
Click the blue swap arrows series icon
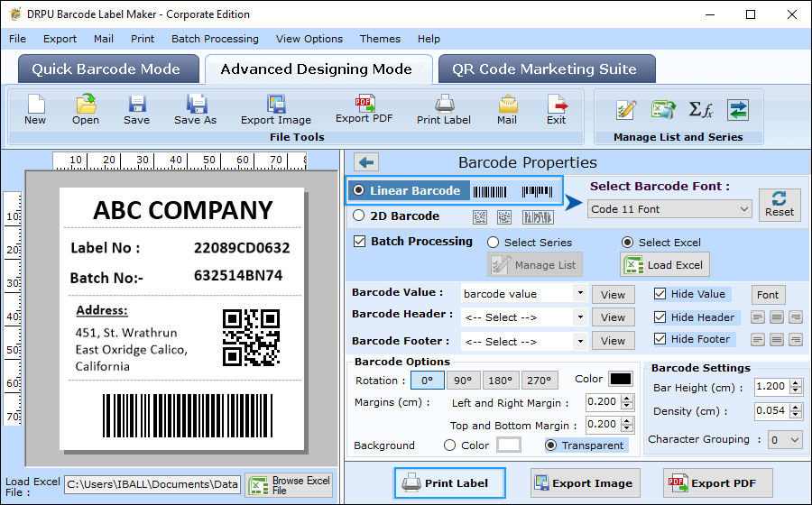pos(737,110)
